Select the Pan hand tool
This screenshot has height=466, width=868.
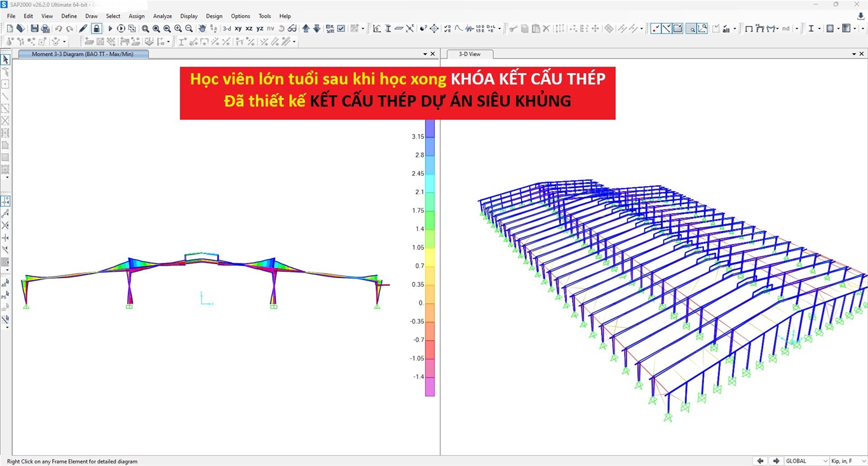[x=202, y=29]
